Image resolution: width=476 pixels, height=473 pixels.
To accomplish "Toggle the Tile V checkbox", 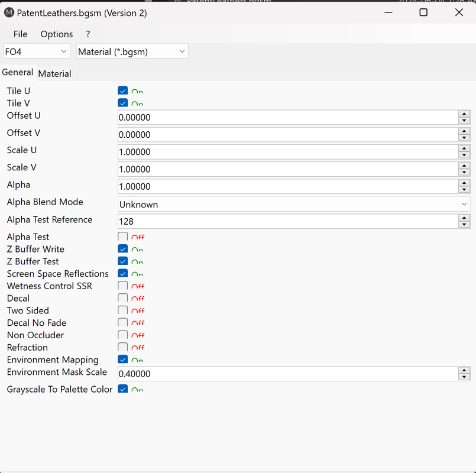I will [122, 103].
